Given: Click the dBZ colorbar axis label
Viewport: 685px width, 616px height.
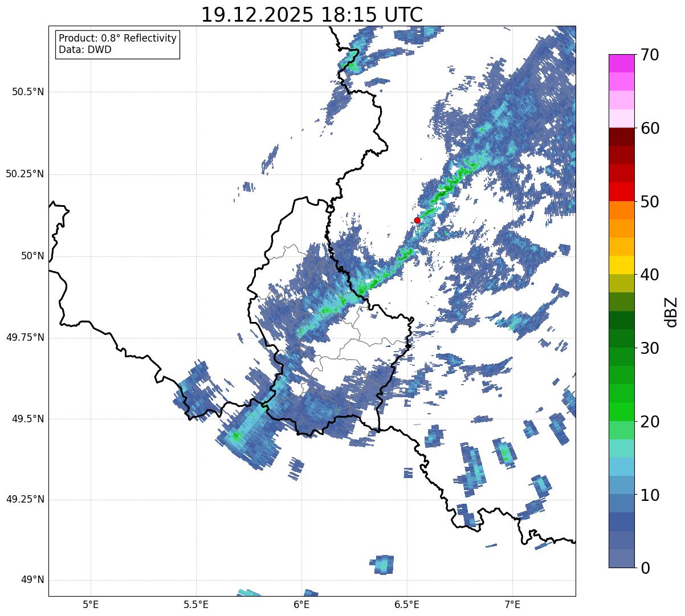Looking at the screenshot, I should pos(671,311).
